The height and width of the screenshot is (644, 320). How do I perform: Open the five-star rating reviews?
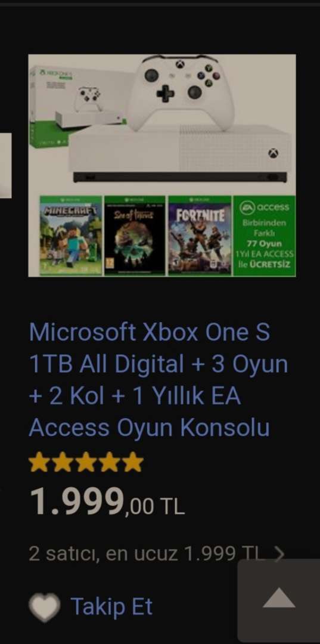click(86, 462)
